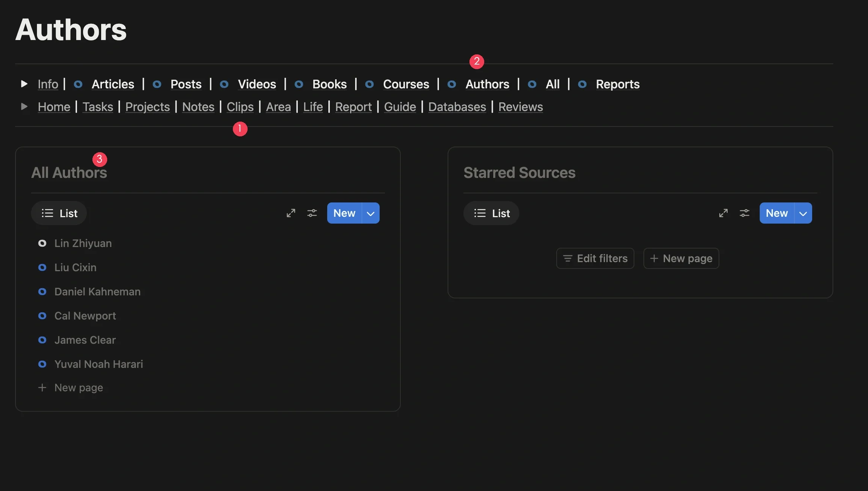Go to the Posts page link
The width and height of the screenshot is (868, 491).
[x=186, y=84]
